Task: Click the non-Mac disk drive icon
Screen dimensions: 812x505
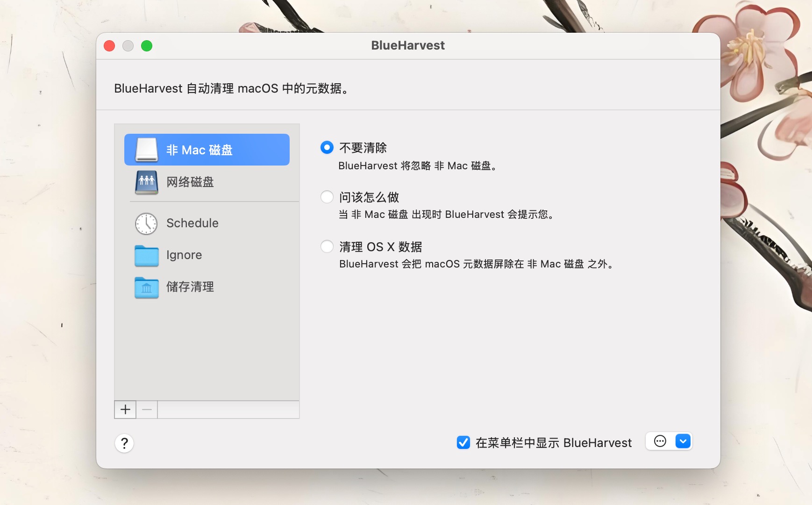Action: click(147, 150)
